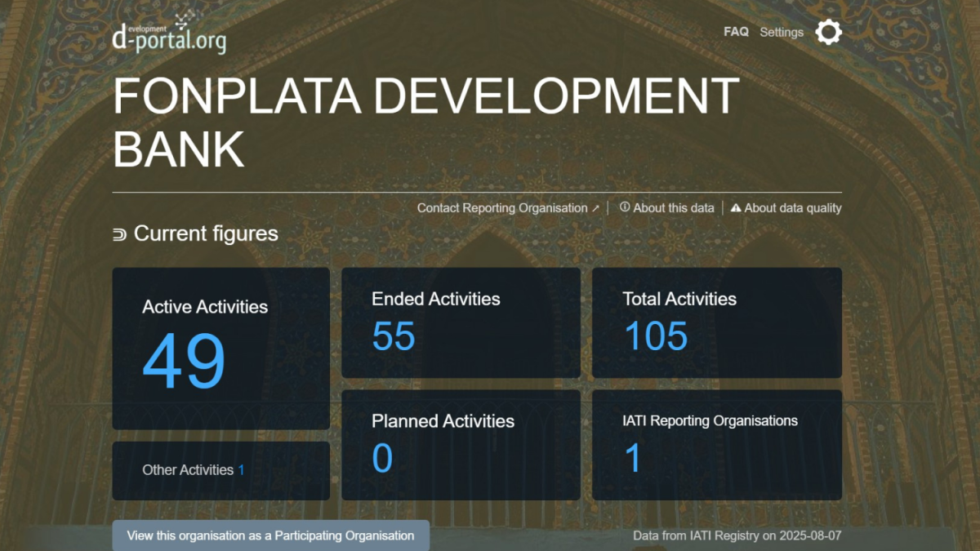Image resolution: width=980 pixels, height=551 pixels.
Task: Open the About data quality link
Action: 792,208
